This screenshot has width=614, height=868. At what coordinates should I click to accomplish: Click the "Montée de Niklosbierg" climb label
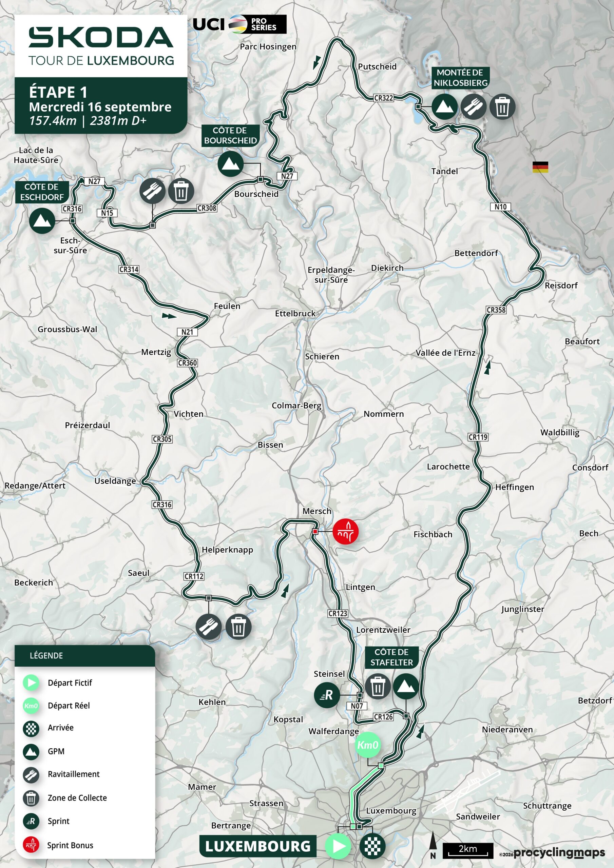[460, 78]
